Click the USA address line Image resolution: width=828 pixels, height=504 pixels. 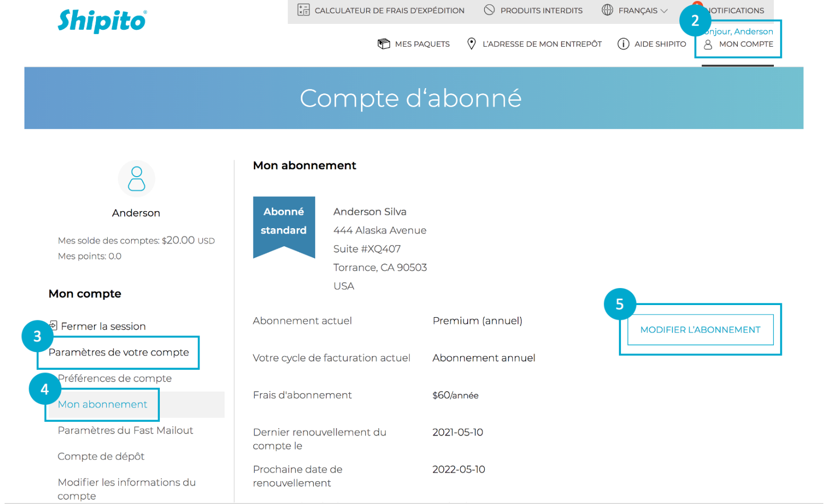click(343, 286)
